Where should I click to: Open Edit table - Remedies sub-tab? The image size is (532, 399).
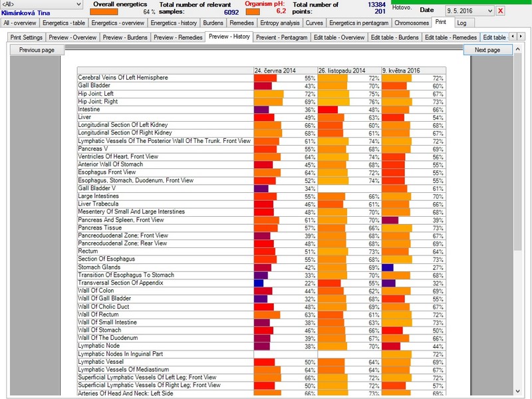(451, 37)
